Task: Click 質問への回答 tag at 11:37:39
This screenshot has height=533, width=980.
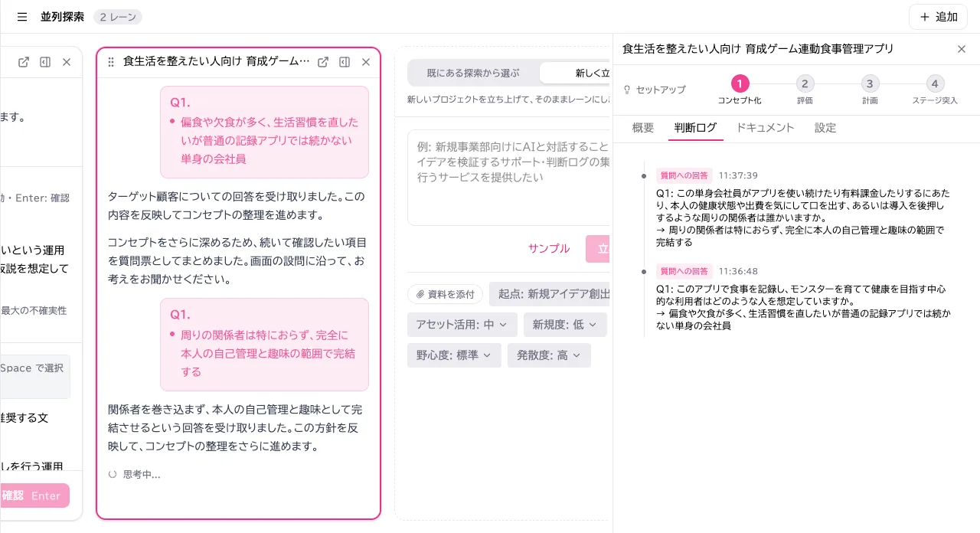Action: coord(684,175)
